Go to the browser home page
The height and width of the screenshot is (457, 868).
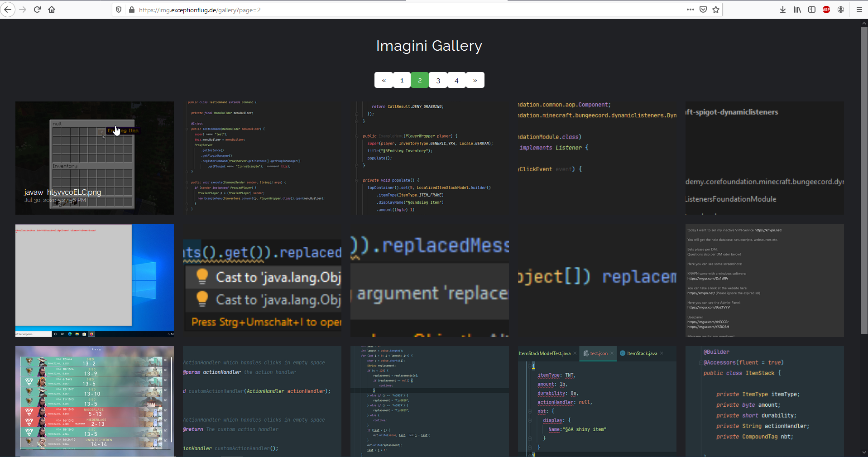pyautogui.click(x=52, y=10)
